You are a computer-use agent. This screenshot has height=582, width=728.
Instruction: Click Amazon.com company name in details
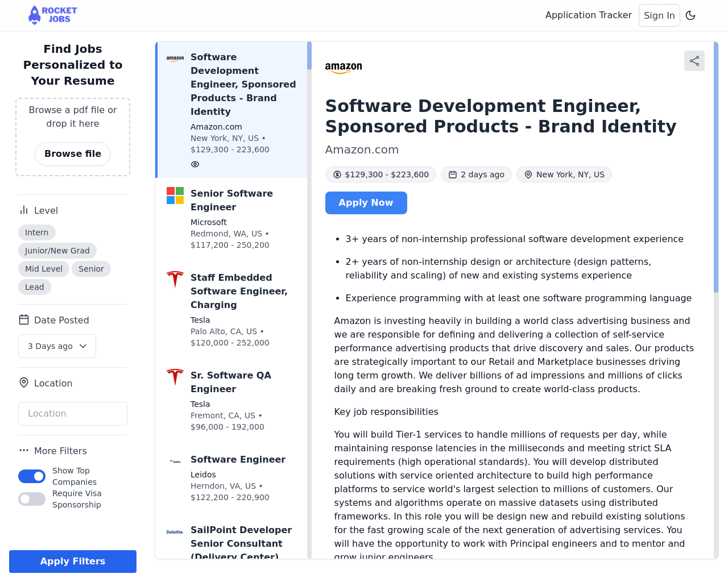coord(362,149)
